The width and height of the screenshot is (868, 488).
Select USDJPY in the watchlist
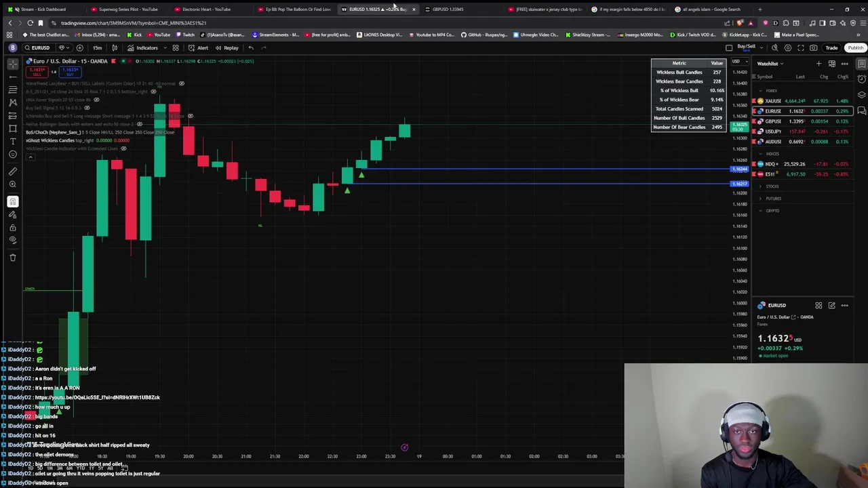pos(803,131)
